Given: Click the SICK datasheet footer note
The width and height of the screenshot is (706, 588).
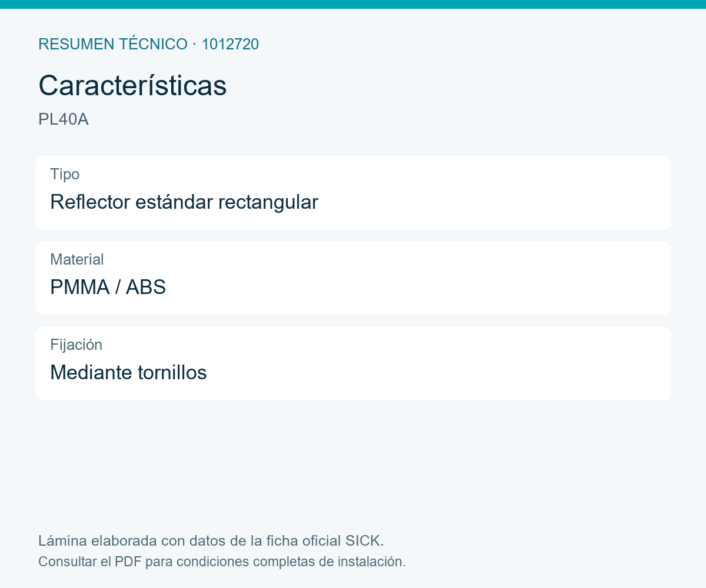Looking at the screenshot, I should 211,540.
